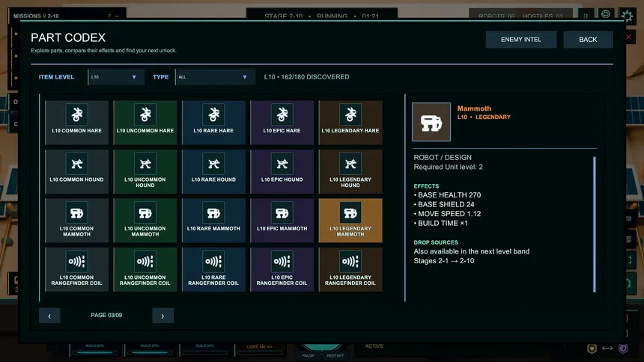Toggle the music note icon
644x362 pixels.
(x=586, y=16)
